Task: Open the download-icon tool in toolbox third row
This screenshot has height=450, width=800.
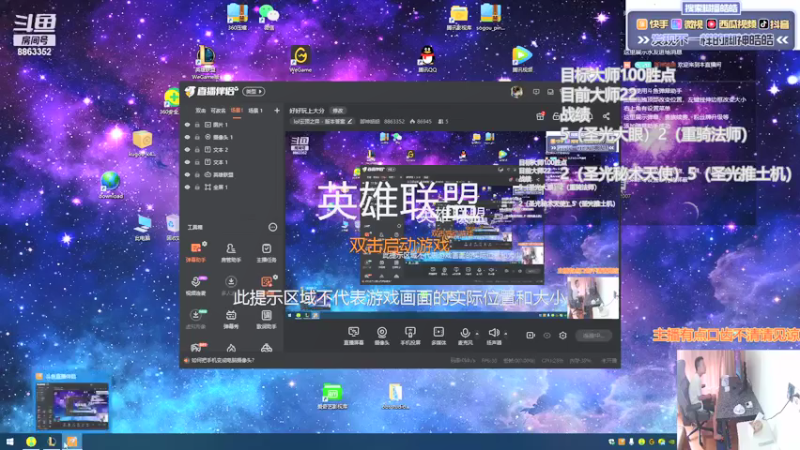Action: point(196,318)
